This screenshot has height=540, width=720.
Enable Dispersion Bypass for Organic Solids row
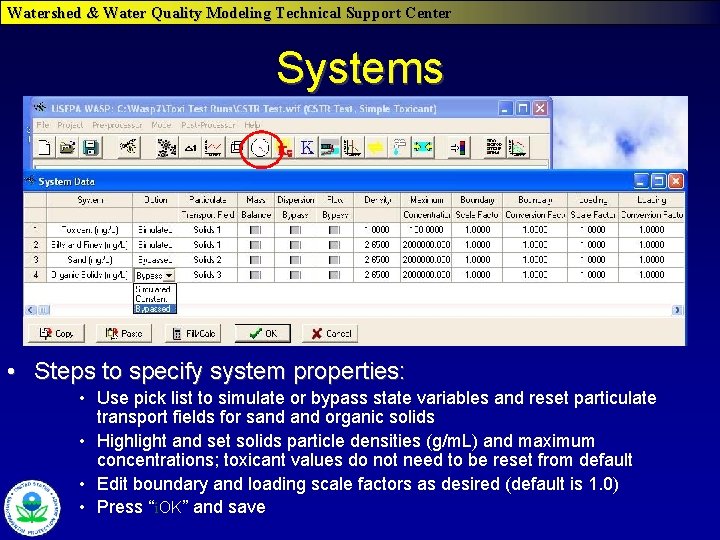295,275
